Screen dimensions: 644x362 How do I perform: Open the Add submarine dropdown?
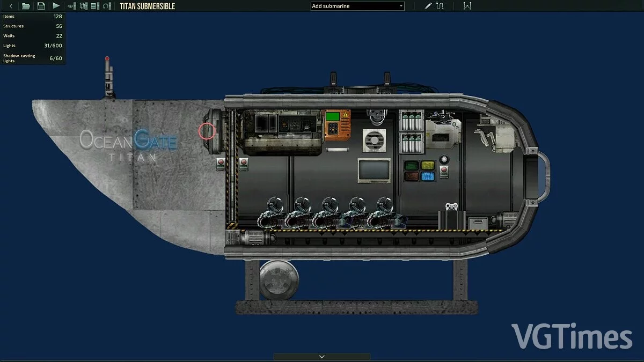pos(357,6)
